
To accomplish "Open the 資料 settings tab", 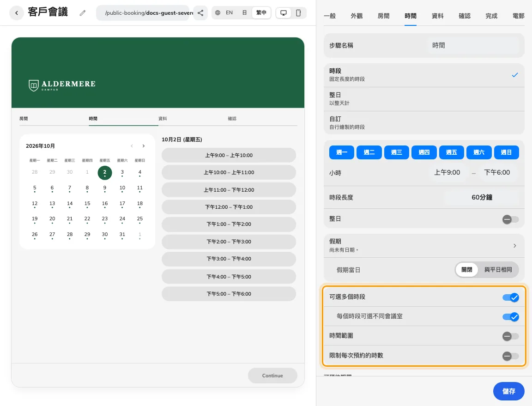I will 438,16.
